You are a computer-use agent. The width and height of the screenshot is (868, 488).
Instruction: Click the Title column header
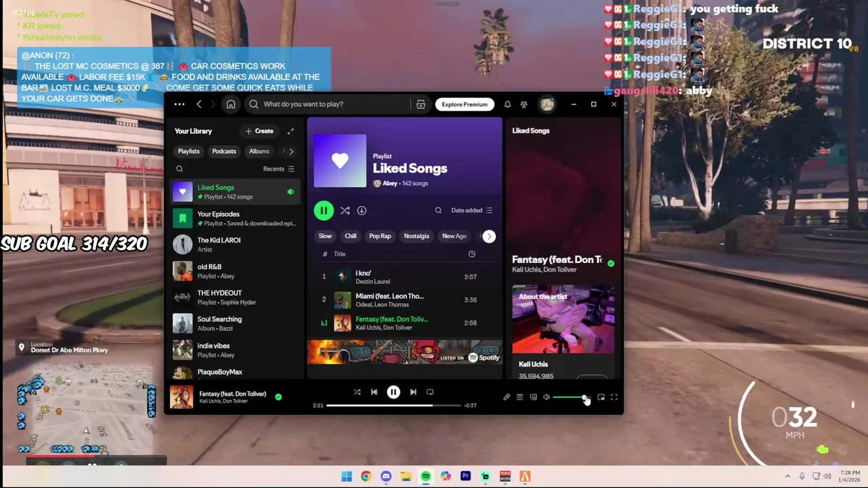(x=340, y=254)
